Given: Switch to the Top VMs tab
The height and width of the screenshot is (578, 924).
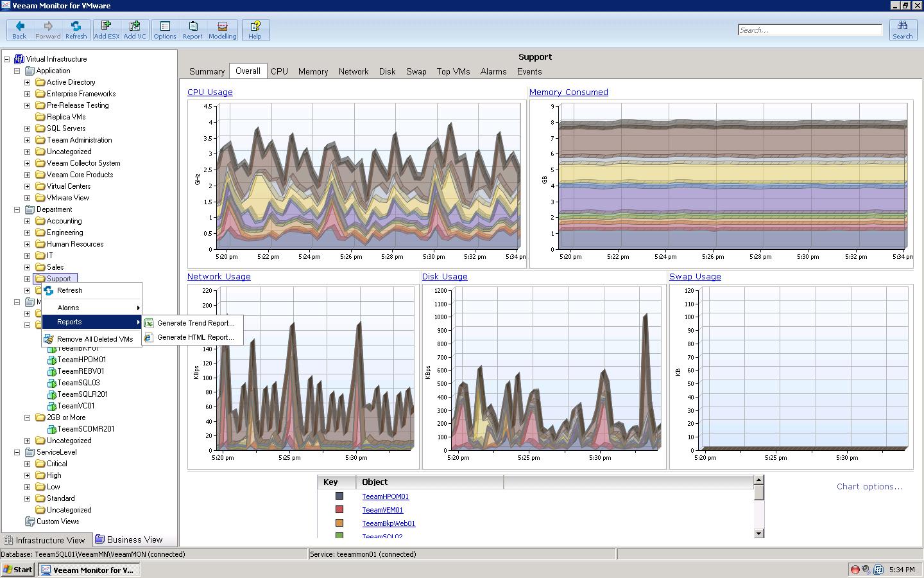Looking at the screenshot, I should pos(453,71).
